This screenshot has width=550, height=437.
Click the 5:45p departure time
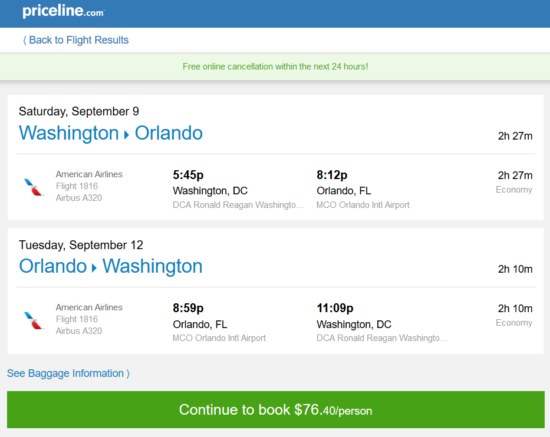tap(188, 175)
